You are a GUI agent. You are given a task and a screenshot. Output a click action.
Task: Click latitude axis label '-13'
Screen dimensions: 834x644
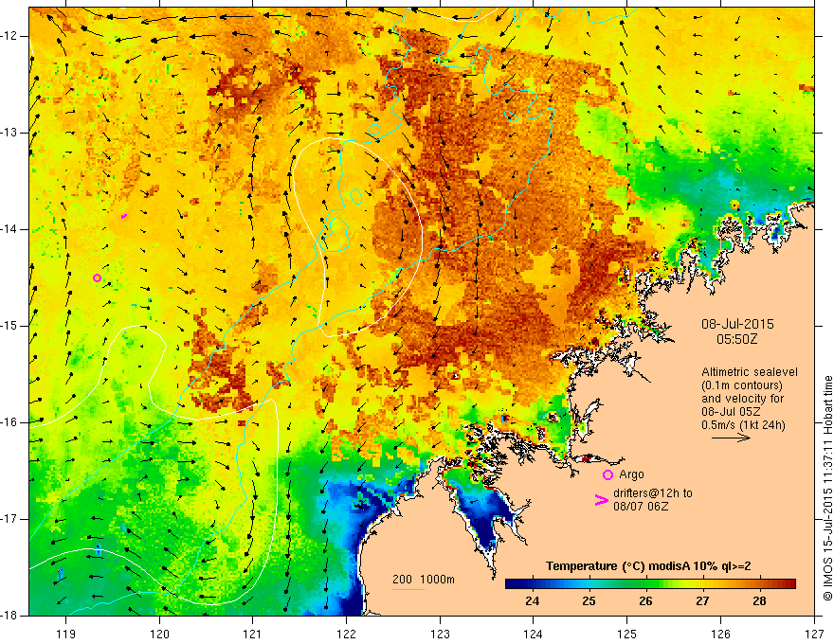coord(9,133)
